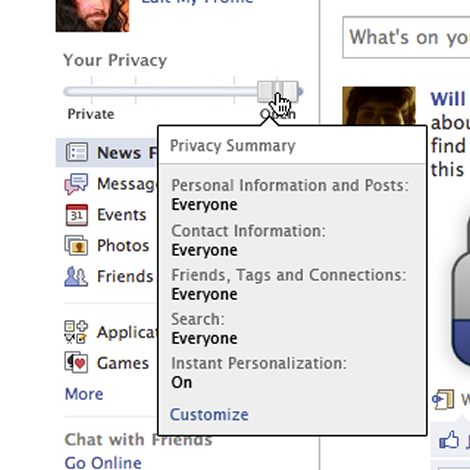Open Applications via the grid icon
This screenshot has width=470, height=470.
(x=76, y=332)
